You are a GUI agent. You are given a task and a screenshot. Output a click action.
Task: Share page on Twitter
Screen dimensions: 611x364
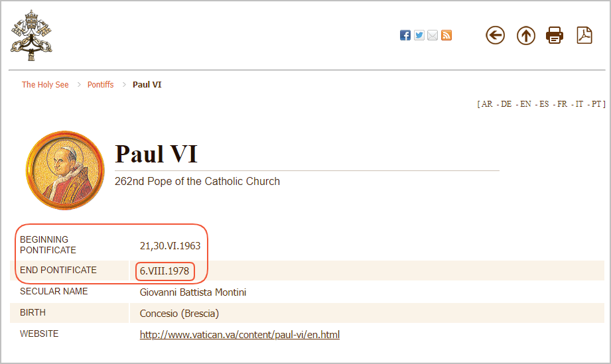coord(419,35)
